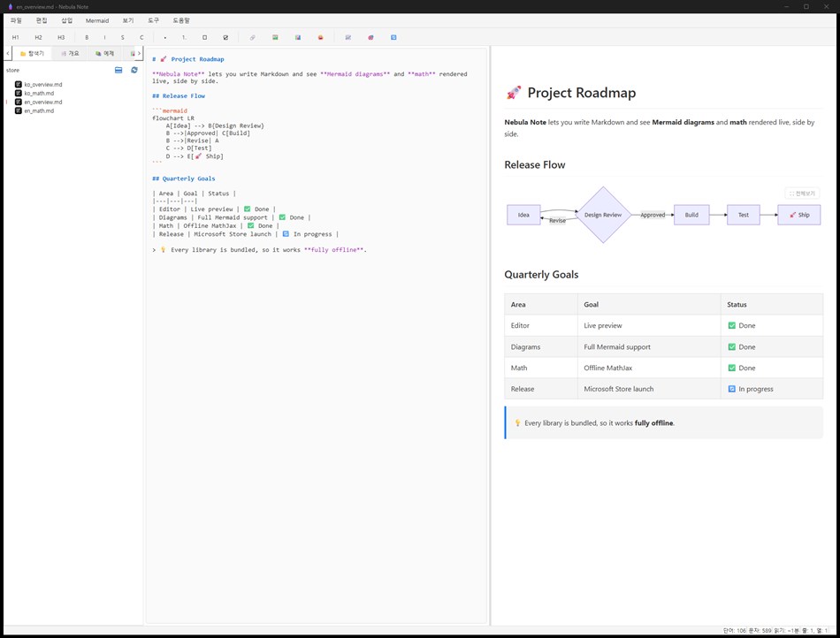This screenshot has height=638, width=840.
Task: Click the Full Mermaid support table cell
Action: pos(649,346)
